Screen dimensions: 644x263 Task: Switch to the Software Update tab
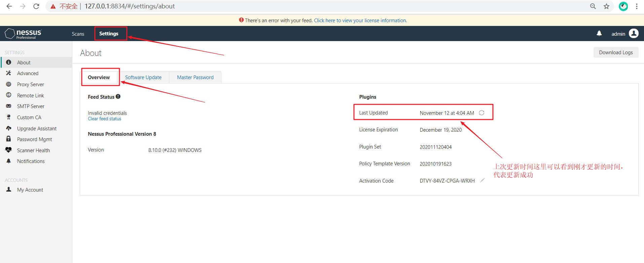coord(143,77)
